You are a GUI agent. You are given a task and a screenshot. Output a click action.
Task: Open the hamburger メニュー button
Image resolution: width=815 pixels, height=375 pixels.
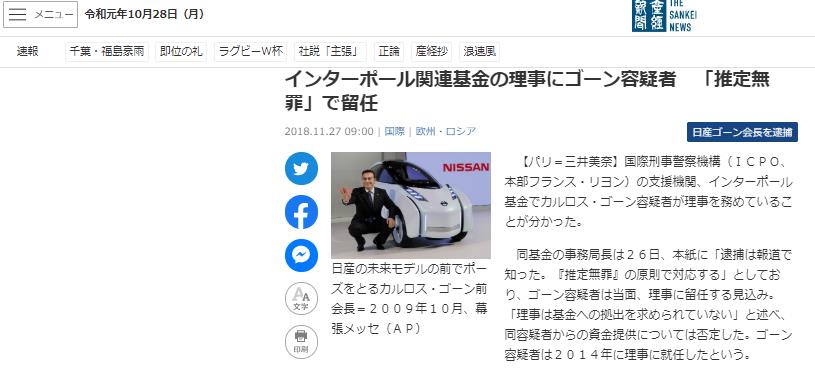(41, 15)
